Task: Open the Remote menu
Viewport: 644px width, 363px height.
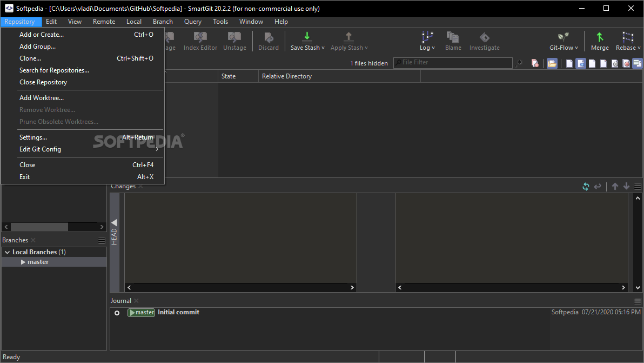Action: click(x=104, y=22)
